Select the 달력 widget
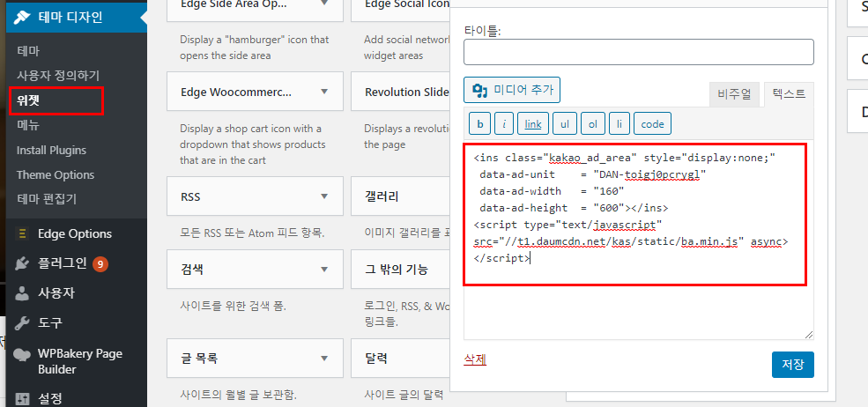This screenshot has width=868, height=407. point(400,359)
